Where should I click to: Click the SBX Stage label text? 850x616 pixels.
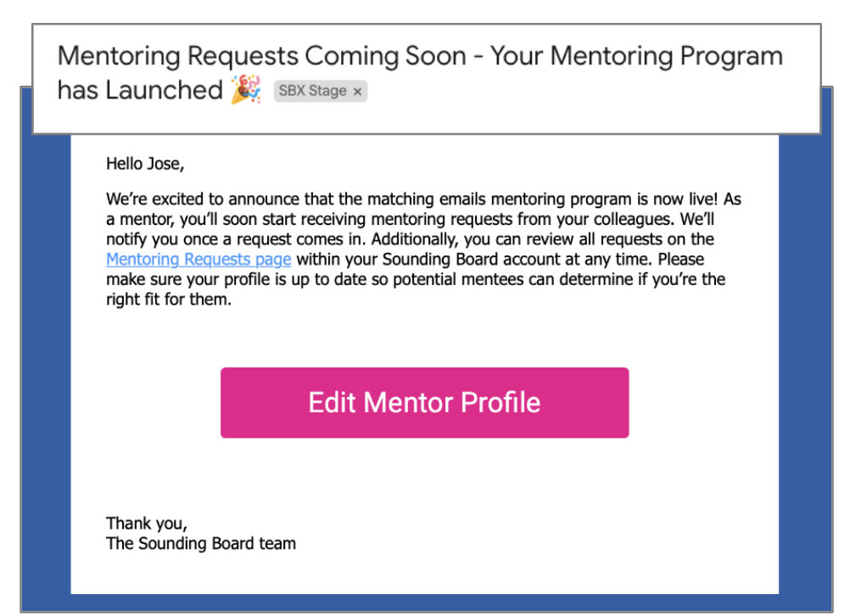(312, 92)
